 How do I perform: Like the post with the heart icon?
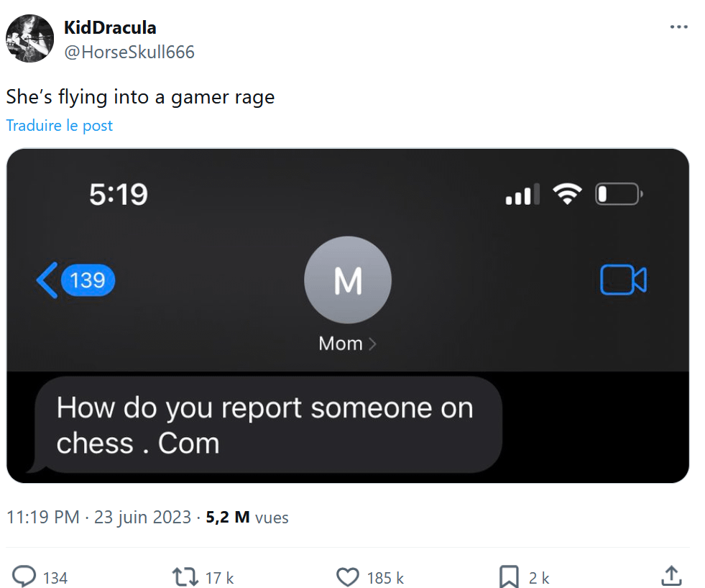[348, 576]
